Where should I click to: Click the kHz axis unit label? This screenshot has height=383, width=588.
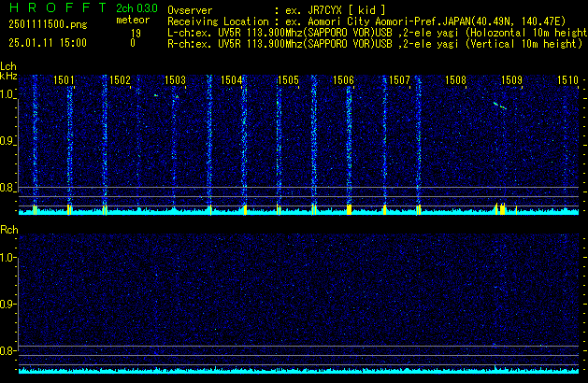[x=8, y=76]
